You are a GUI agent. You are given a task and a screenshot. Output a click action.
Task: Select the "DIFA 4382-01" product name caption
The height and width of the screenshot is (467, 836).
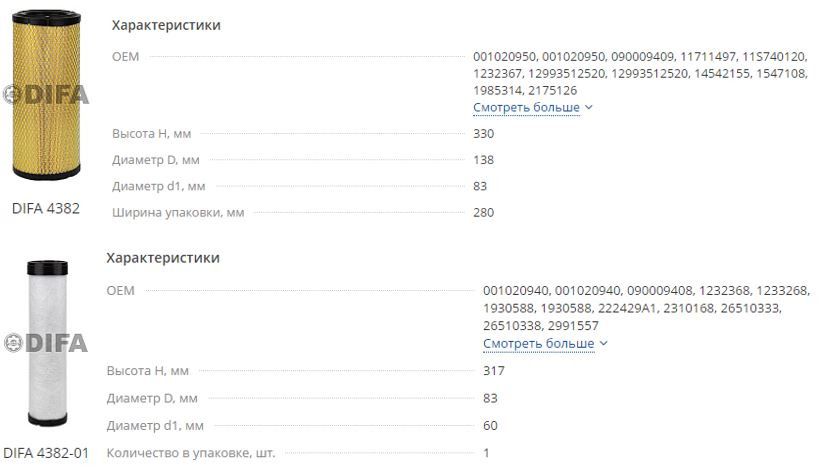pos(46,453)
